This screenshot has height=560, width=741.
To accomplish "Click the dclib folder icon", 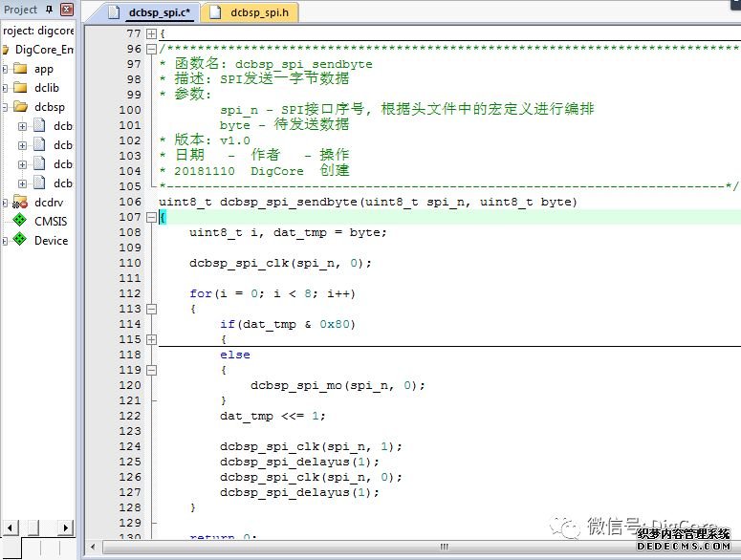I will click(x=20, y=88).
